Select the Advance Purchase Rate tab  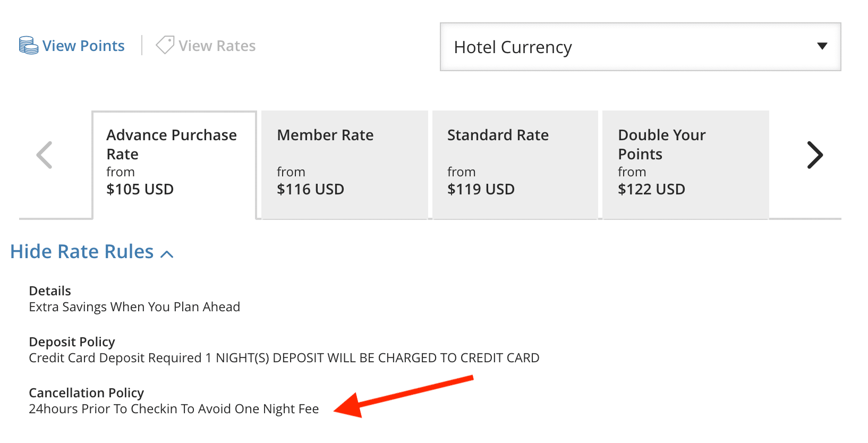tap(174, 165)
